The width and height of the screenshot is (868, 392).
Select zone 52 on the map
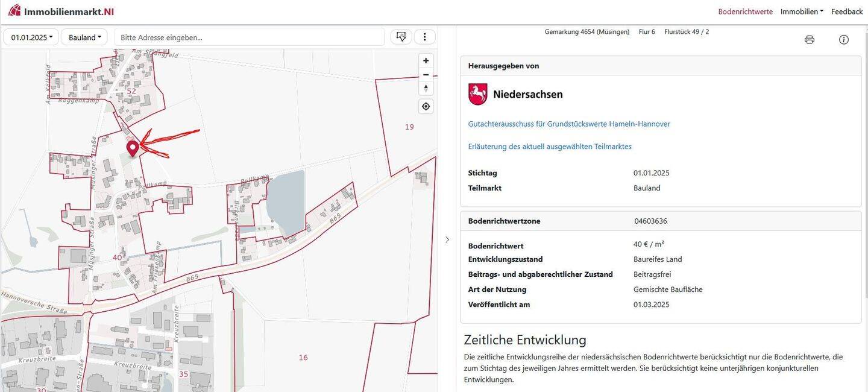pos(131,91)
